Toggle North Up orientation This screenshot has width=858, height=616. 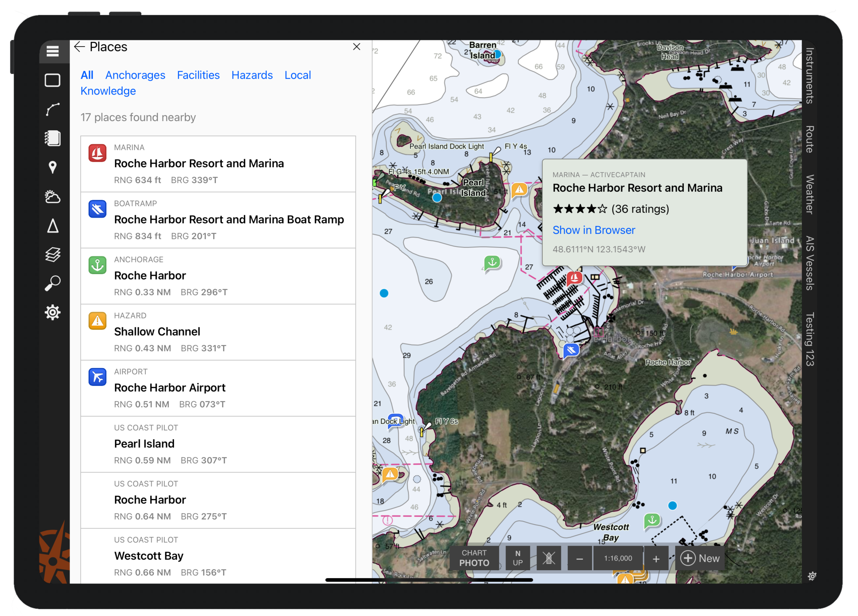[518, 557]
